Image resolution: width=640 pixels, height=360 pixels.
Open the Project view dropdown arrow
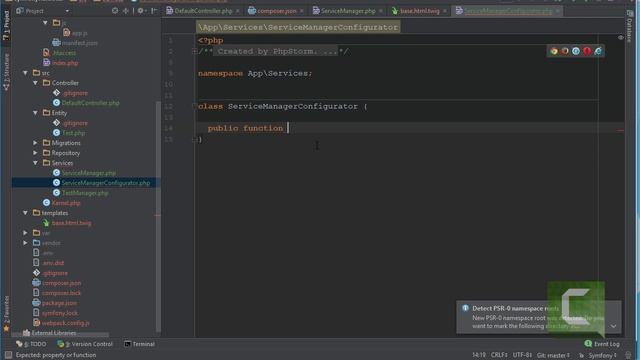click(x=67, y=11)
